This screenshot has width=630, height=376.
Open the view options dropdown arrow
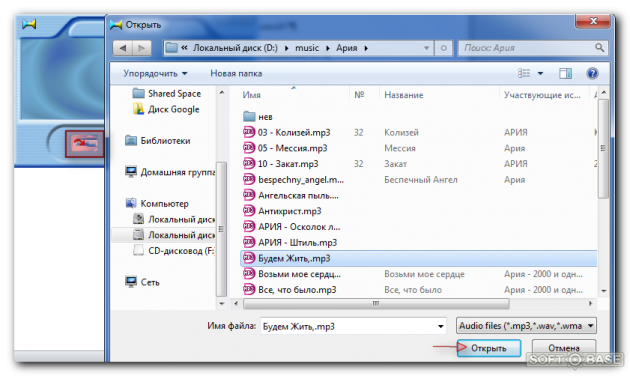[540, 74]
